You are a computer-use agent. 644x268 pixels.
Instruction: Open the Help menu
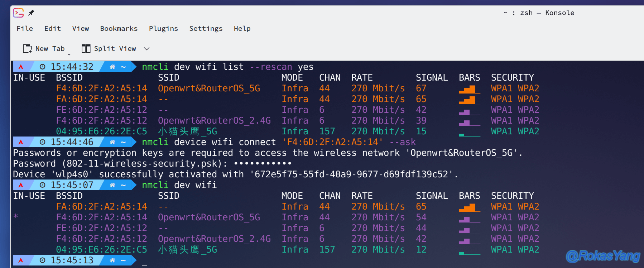pos(242,28)
